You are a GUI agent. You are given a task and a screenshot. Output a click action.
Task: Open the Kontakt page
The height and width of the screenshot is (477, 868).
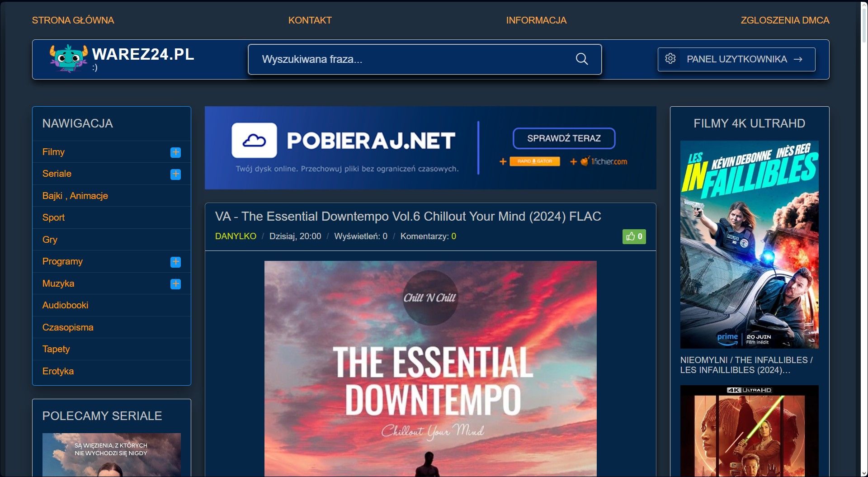click(x=310, y=20)
